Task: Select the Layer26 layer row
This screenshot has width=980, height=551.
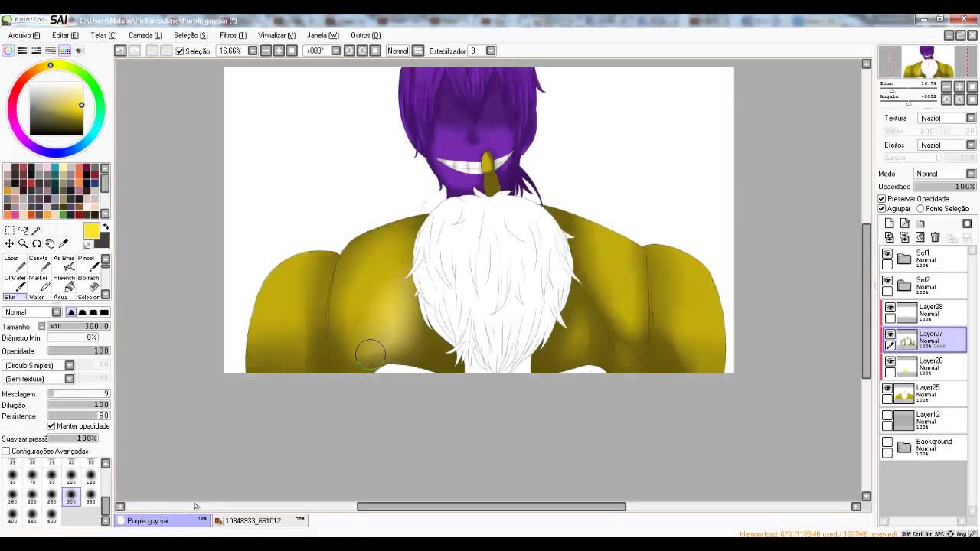Action: pyautogui.click(x=925, y=367)
